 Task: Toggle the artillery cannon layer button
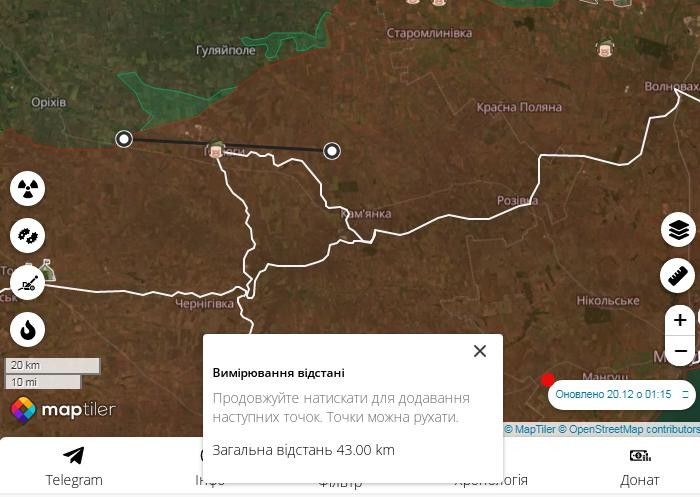click(x=28, y=283)
